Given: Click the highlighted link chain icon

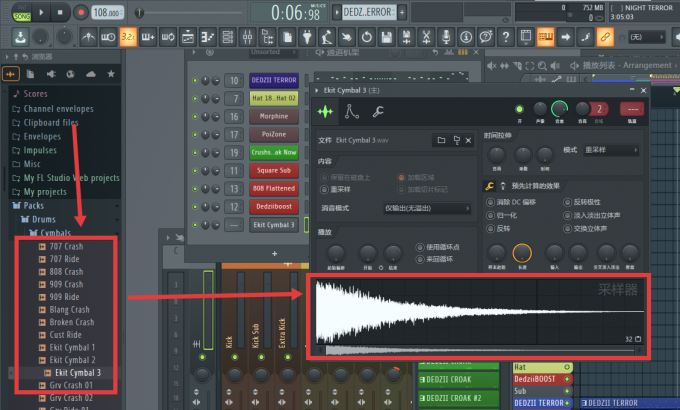Looking at the screenshot, I should click(x=605, y=37).
